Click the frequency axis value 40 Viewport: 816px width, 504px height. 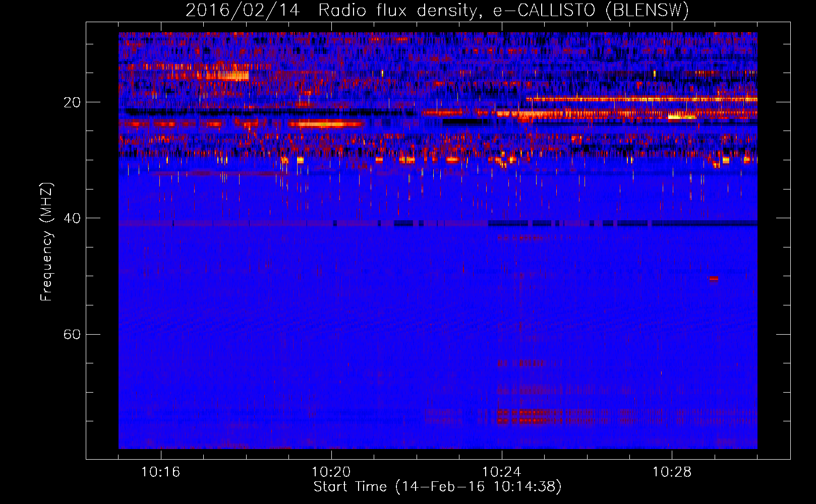[72, 219]
